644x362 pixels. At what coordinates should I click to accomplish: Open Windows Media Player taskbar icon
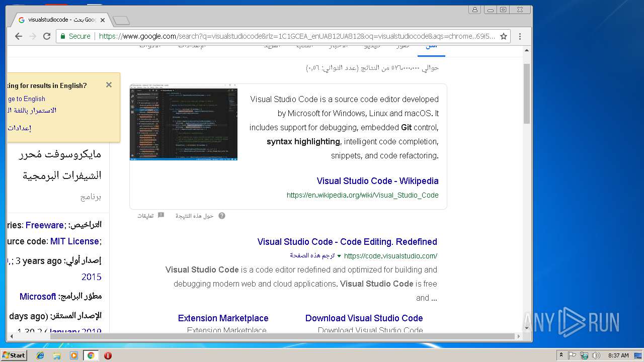(x=74, y=355)
